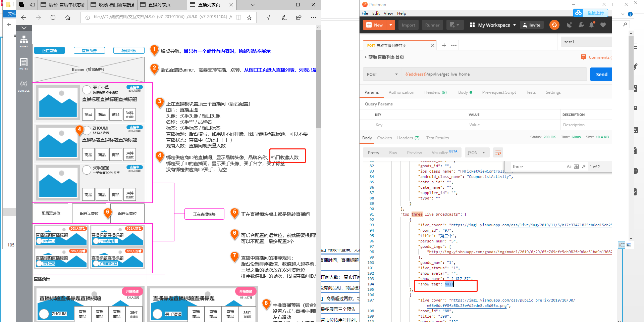Open response Headers (7) tab

pos(408,138)
